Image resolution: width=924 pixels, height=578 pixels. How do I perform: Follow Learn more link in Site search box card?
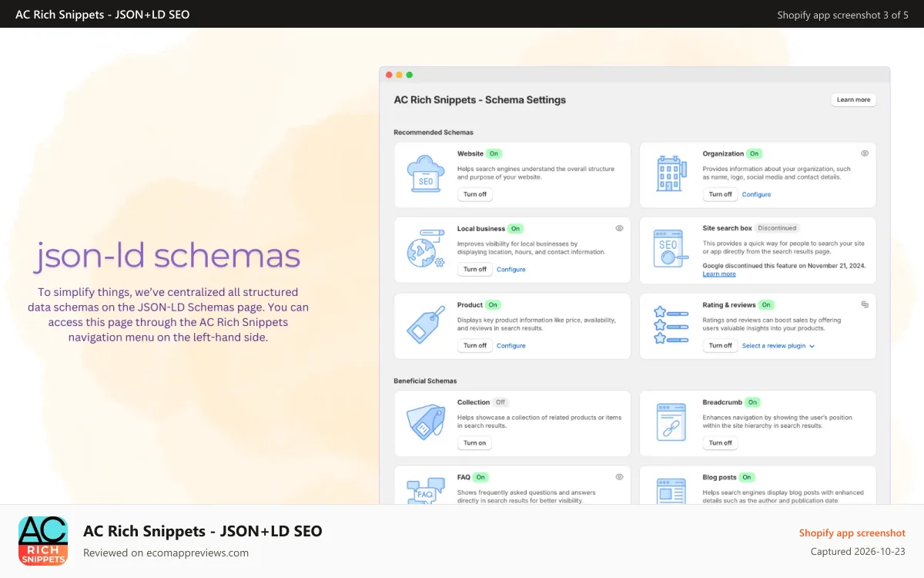point(719,274)
